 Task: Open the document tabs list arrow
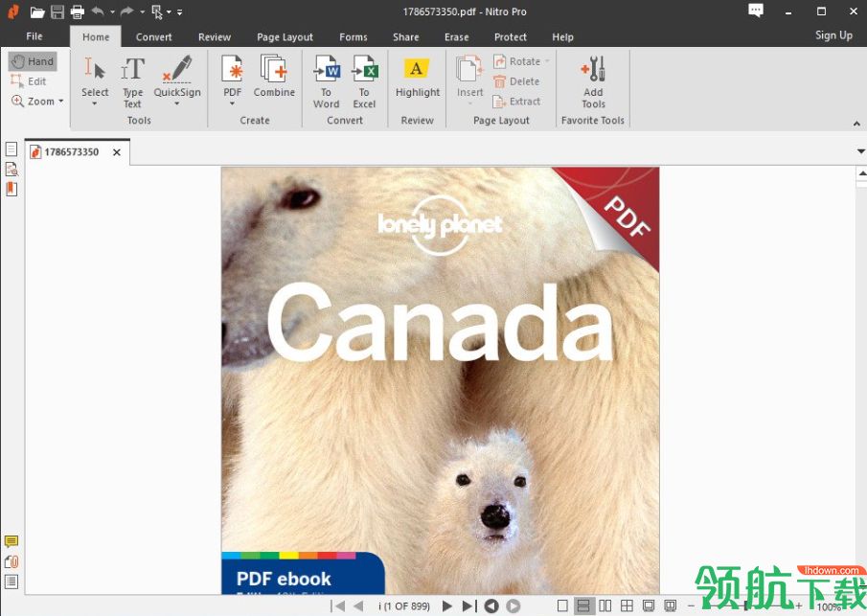tap(861, 151)
